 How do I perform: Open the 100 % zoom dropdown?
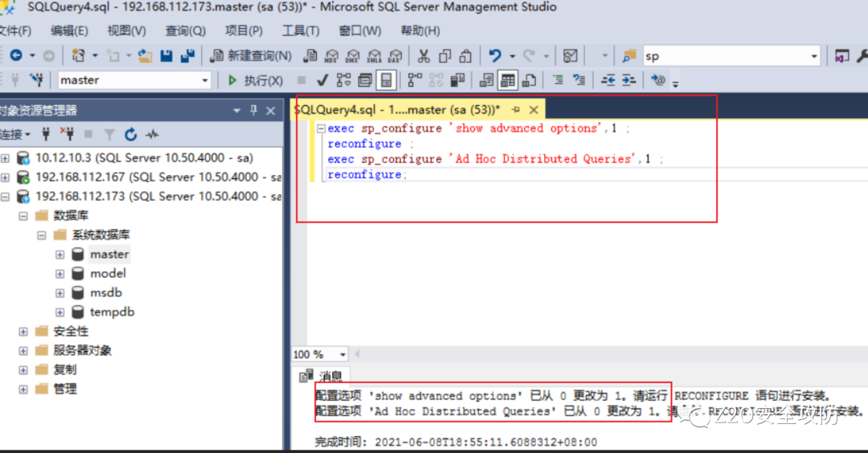[x=342, y=354]
